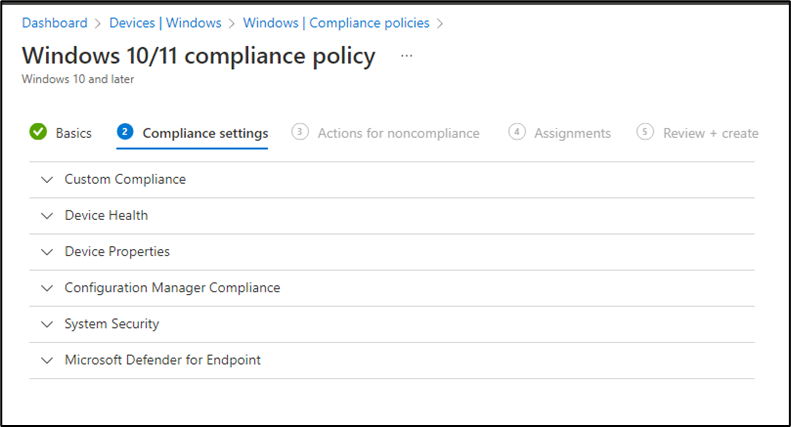This screenshot has width=791, height=427.
Task: Switch to the Assignments tab
Action: coord(573,133)
